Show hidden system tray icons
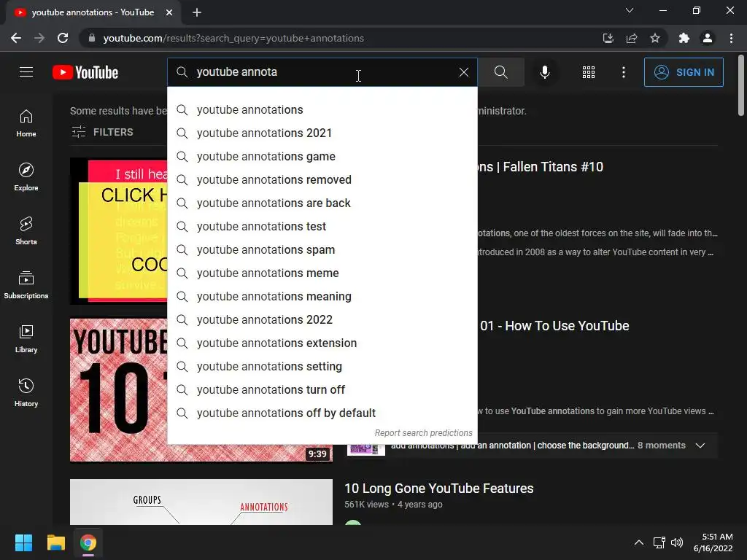Viewport: 747px width, 560px height. 639,542
